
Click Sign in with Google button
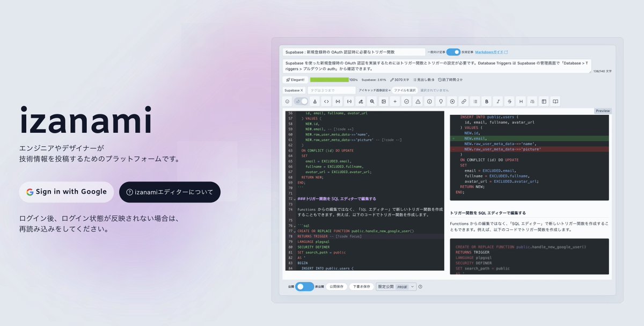pyautogui.click(x=67, y=192)
